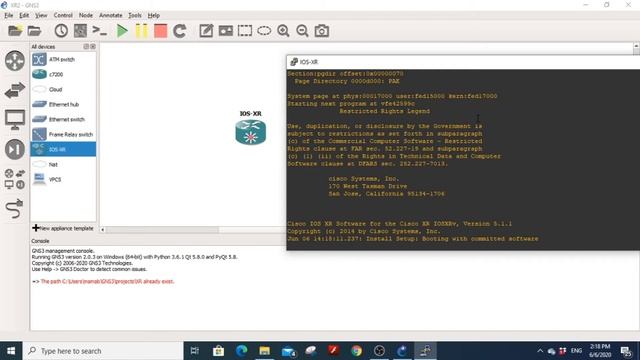
Task: Open Microsoft Edge from the taskbar
Action: pyautogui.click(x=242, y=351)
